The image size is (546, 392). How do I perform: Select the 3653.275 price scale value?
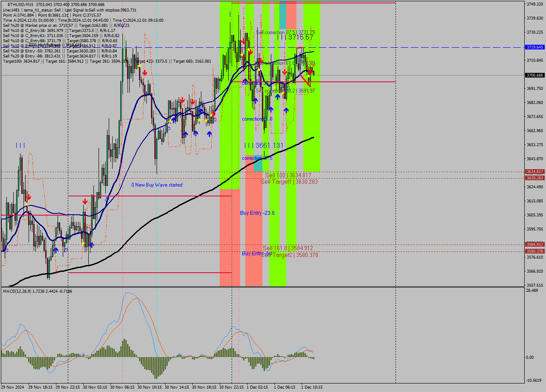pyautogui.click(x=534, y=144)
